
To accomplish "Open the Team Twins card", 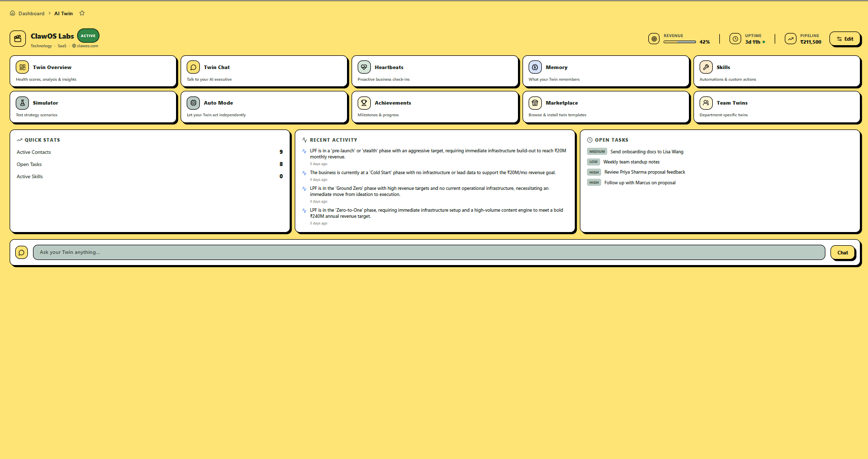I will pos(777,107).
